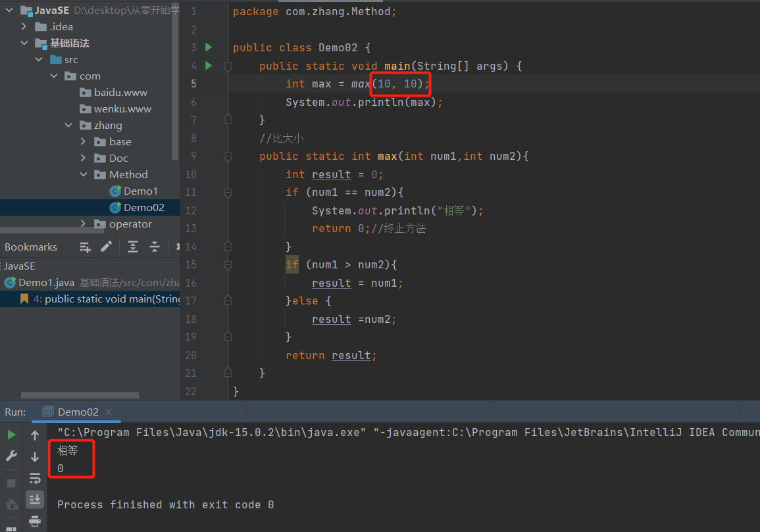Collapse all bookmarks
The image size is (760, 532).
155,247
